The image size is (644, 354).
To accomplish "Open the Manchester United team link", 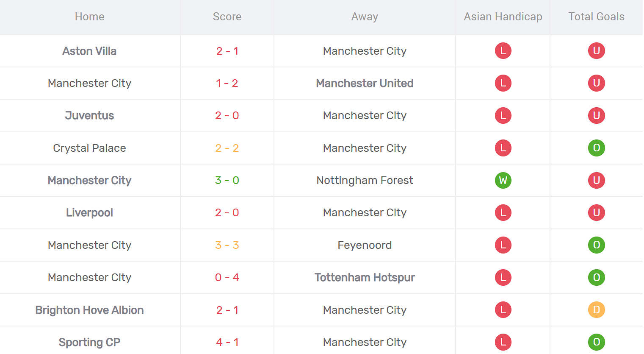I will [365, 83].
